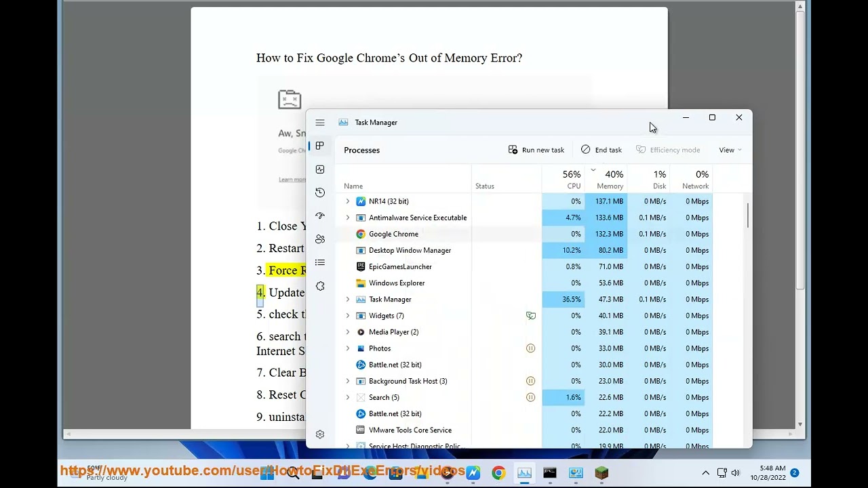Click the document title about Chrome memory error
Screen dimensions: 868x488
coord(389,58)
